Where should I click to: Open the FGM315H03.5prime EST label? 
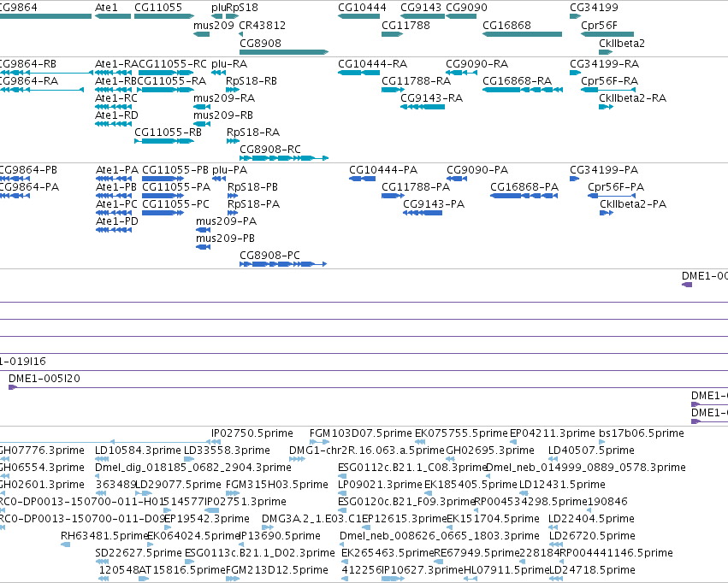click(277, 485)
